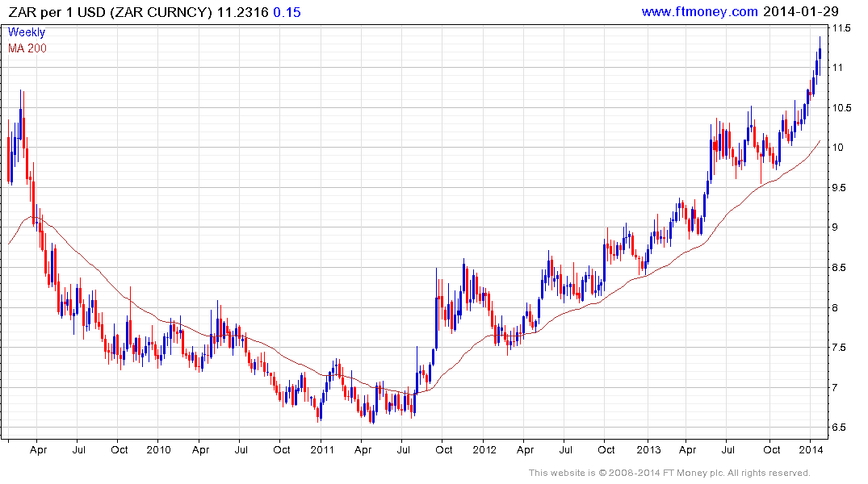Click the red 'MA 200' legend label
Viewport: 868px width, 484px height.
click(x=27, y=48)
